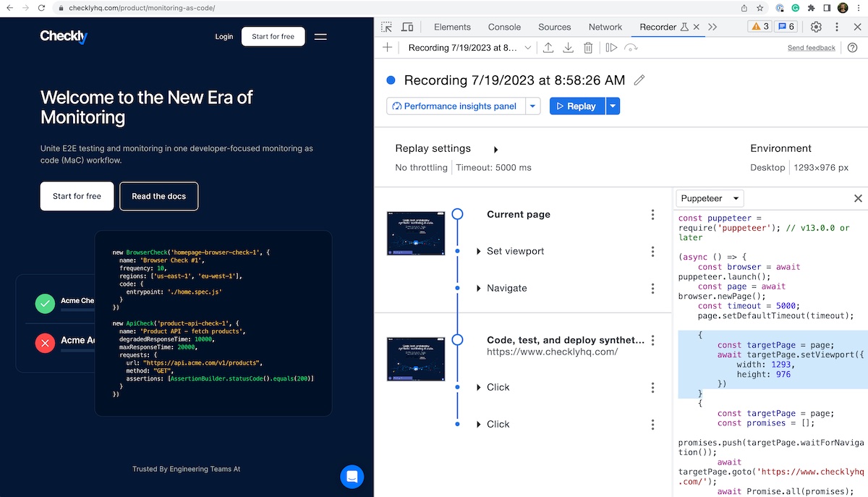Open three-dot menu for Code, test, and deploy step
Viewport: 868px width, 497px height.
(x=652, y=340)
